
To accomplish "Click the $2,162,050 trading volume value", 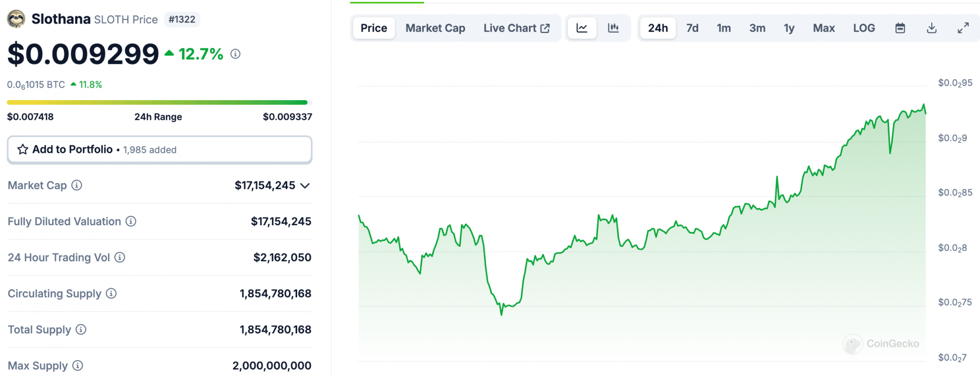I will coord(282,257).
